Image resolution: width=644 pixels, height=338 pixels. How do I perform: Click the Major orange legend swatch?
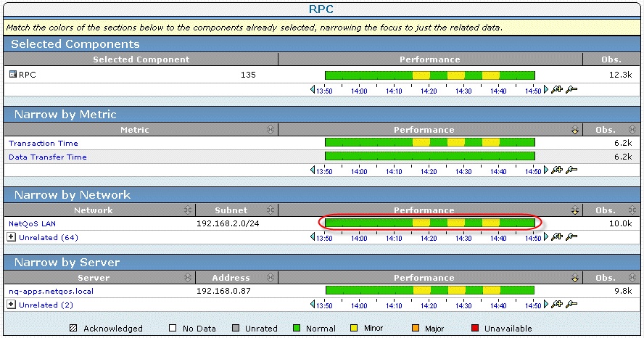416,328
